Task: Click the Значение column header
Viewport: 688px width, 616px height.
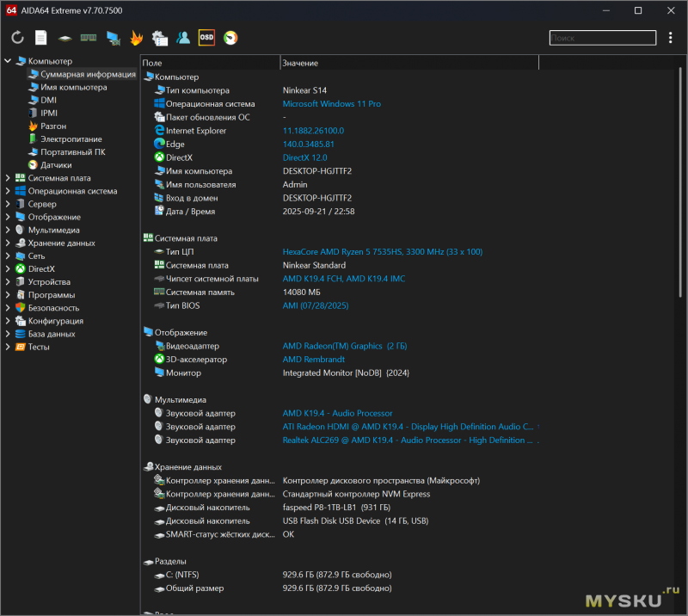Action: [x=409, y=63]
